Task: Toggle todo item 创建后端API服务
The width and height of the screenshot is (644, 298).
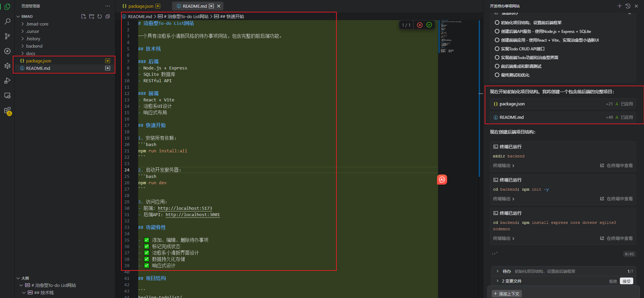Action: 497,31
